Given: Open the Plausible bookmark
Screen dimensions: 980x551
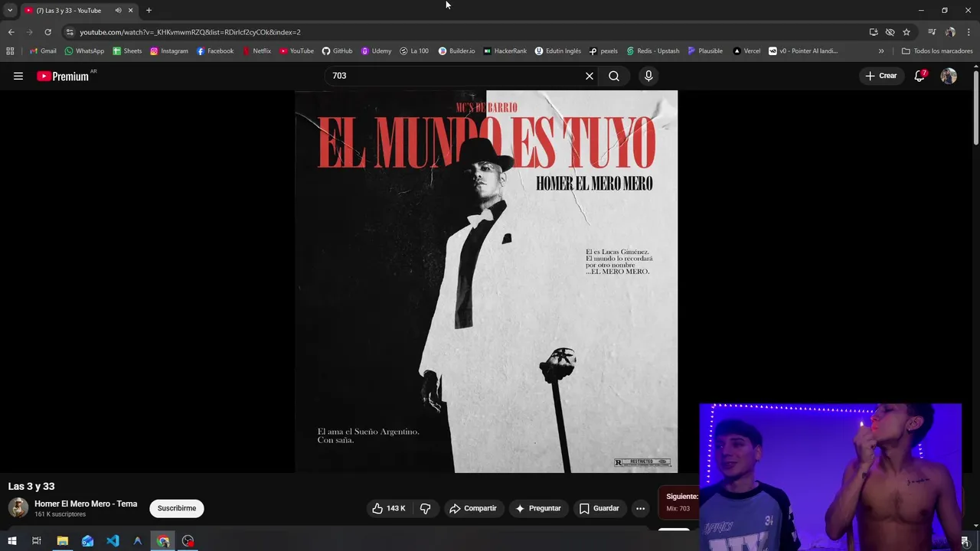Looking at the screenshot, I should pos(705,51).
